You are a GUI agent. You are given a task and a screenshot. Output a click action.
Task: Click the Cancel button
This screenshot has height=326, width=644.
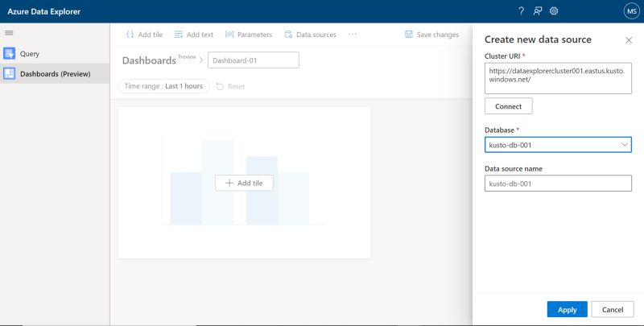613,309
